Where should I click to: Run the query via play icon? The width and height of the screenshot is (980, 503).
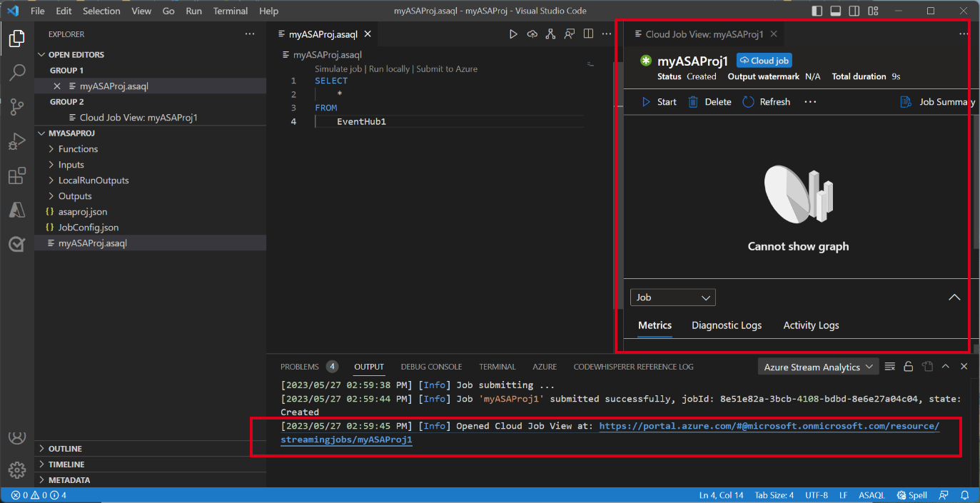[x=512, y=33]
